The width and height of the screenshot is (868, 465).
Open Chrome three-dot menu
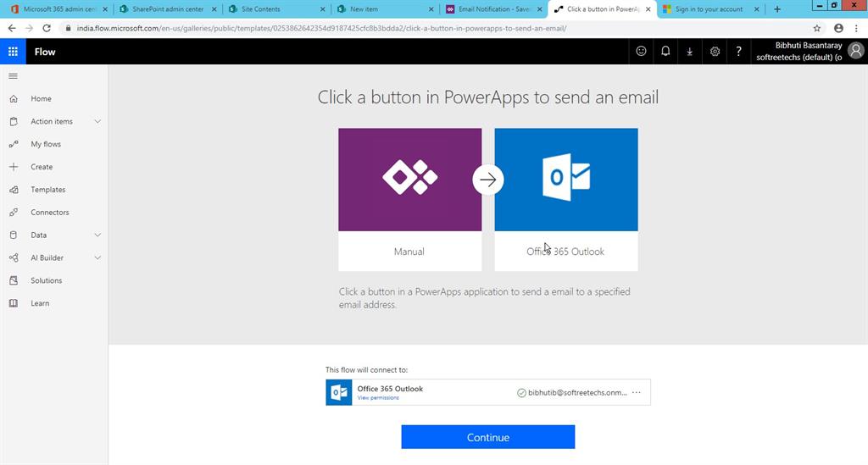click(x=857, y=28)
